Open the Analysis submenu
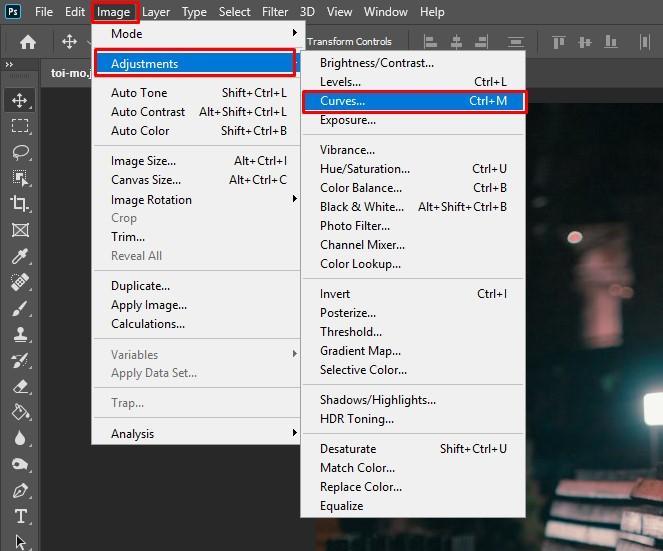663x551 pixels. pyautogui.click(x=196, y=434)
